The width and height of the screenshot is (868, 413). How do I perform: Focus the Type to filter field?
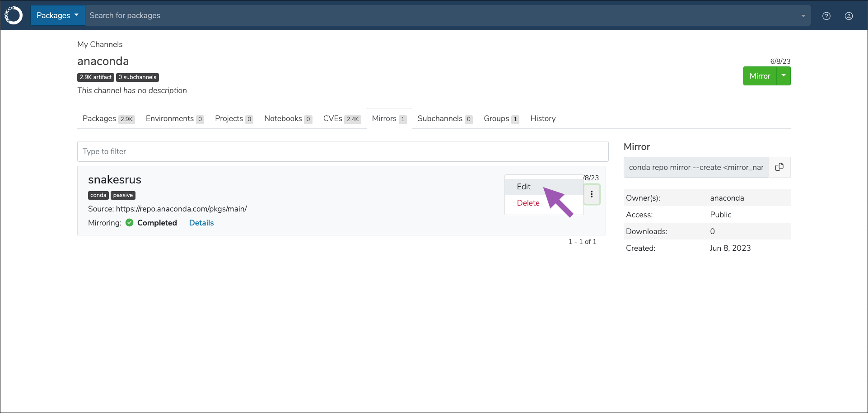click(x=343, y=151)
